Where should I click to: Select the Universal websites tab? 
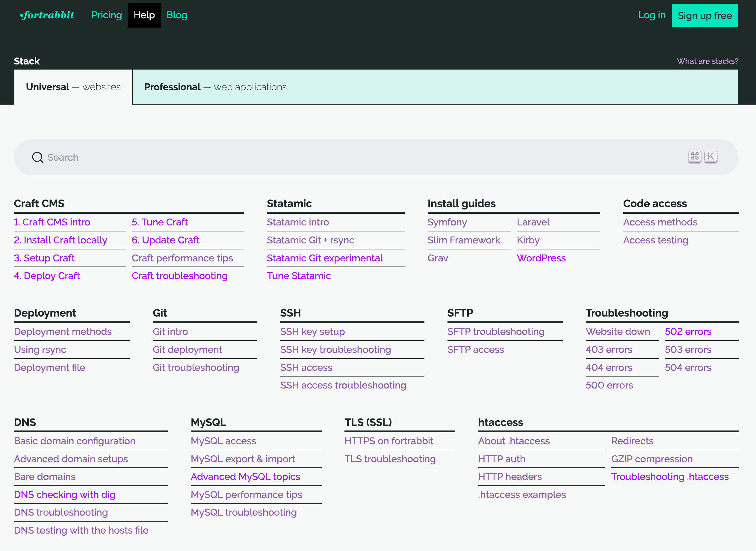pos(73,87)
